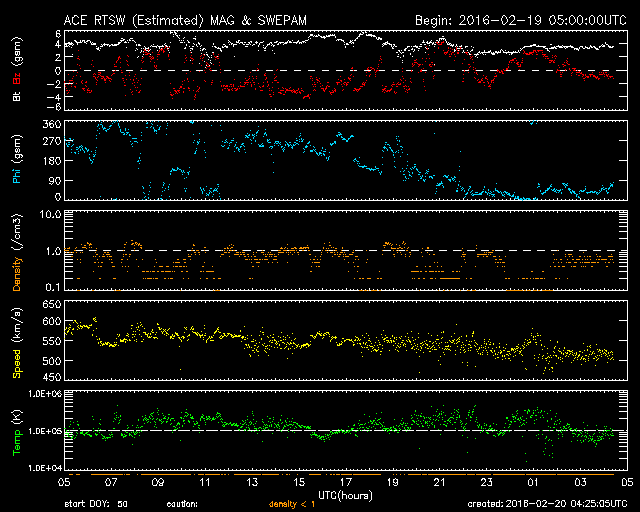The image size is (640, 512).
Task: Click the '600' tick on the Speed axis
Action: (x=52, y=321)
